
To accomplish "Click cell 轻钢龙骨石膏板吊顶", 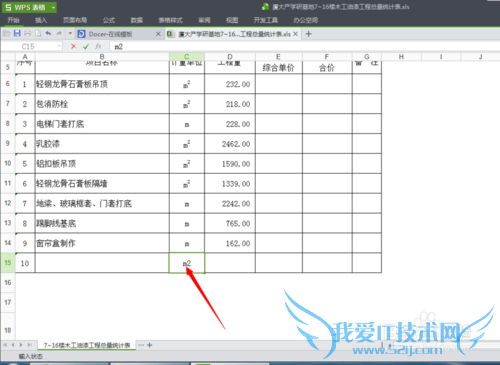I will (102, 84).
